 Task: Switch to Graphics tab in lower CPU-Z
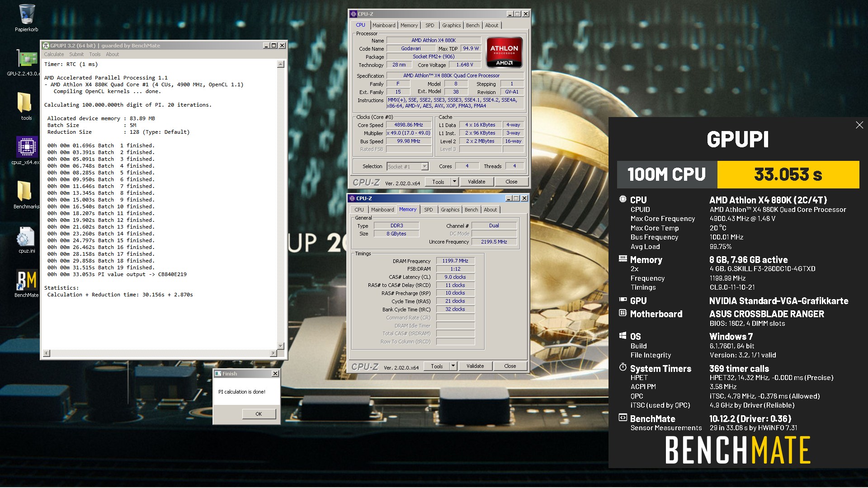[450, 210]
